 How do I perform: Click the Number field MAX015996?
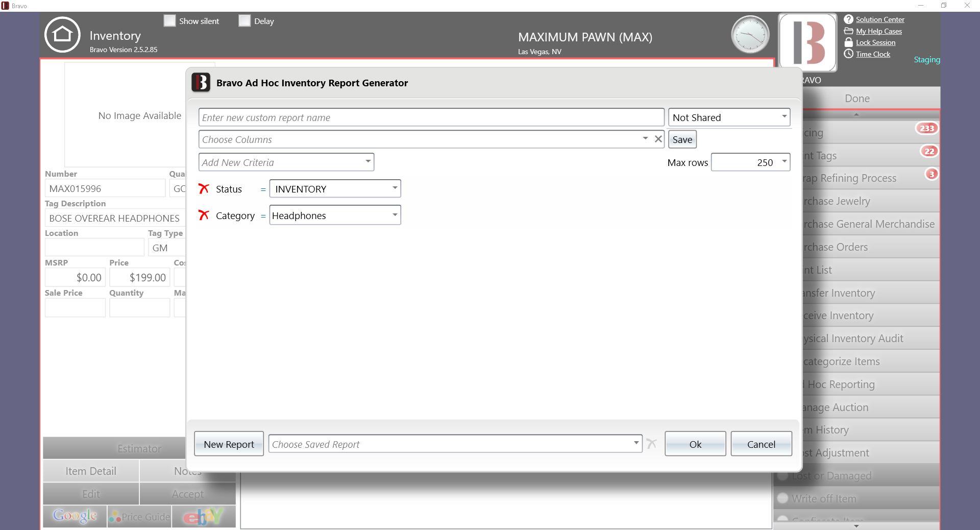click(x=105, y=188)
